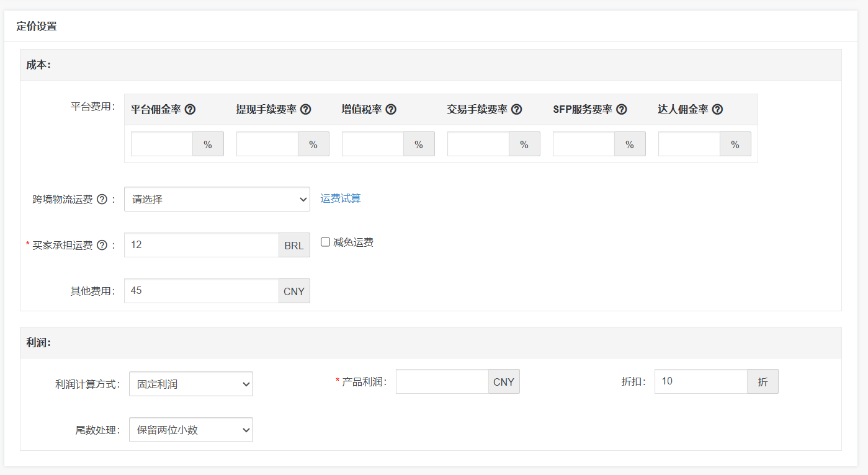Open the 利润计算方式 固定利润 dropdown
868x475 pixels.
(x=191, y=384)
